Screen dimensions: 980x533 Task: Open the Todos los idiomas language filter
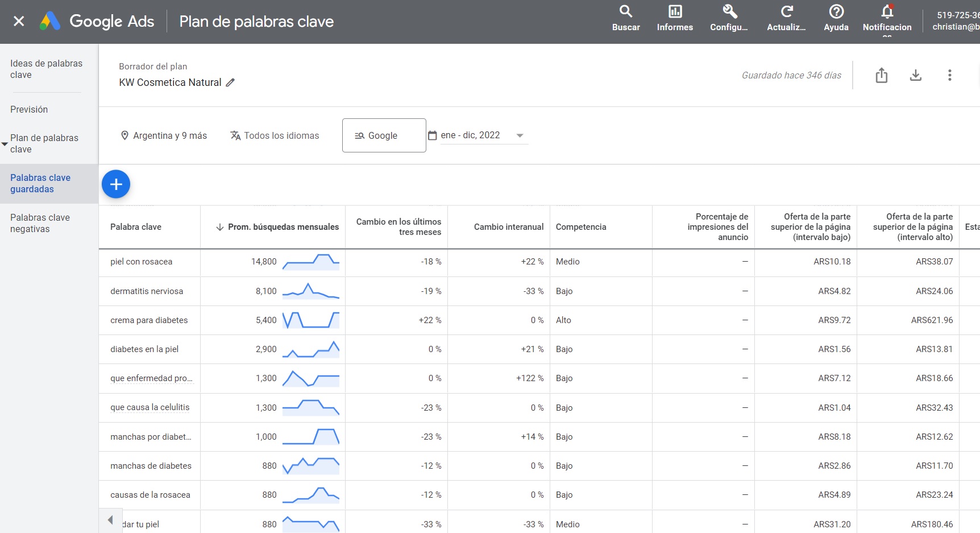tap(275, 135)
